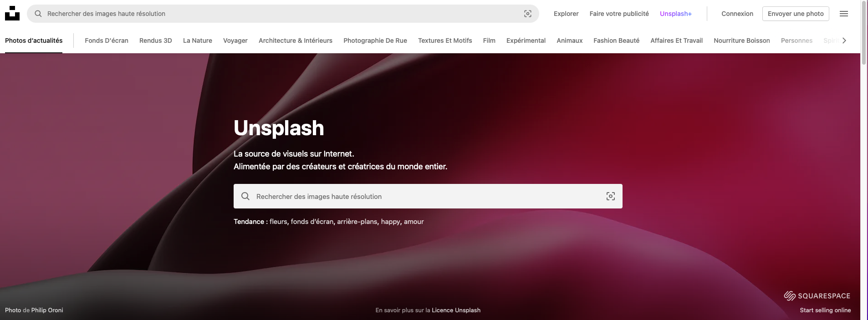Open visual search in top search bar
The width and height of the screenshot is (868, 320).
click(x=528, y=14)
